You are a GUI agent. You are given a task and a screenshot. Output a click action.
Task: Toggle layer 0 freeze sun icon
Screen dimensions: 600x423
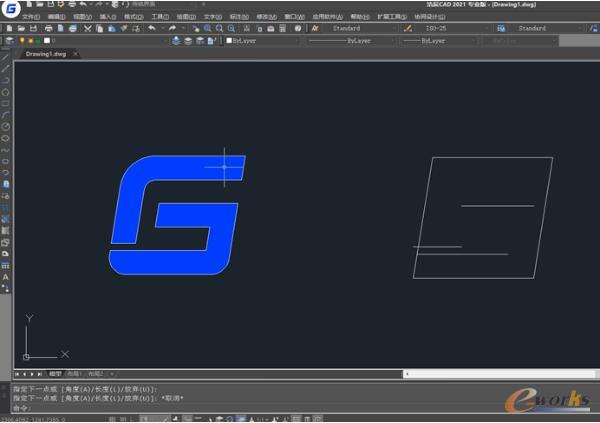[x=30, y=41]
